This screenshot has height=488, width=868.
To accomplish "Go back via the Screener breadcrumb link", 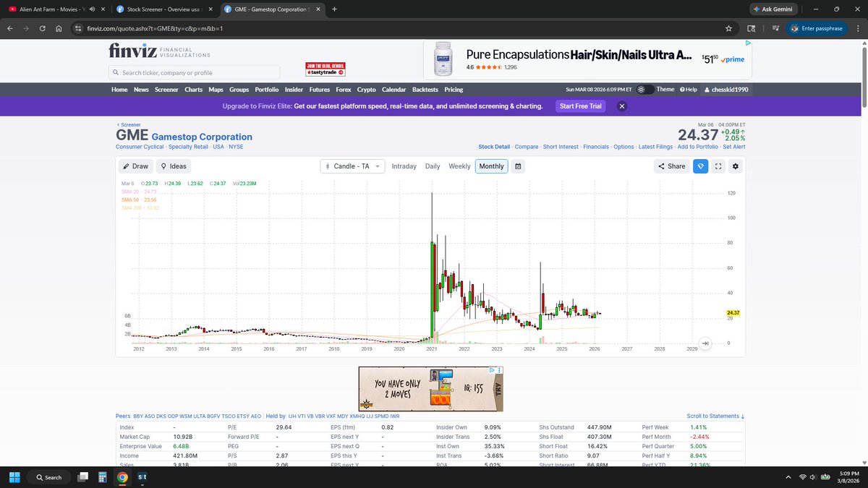I will tap(129, 124).
